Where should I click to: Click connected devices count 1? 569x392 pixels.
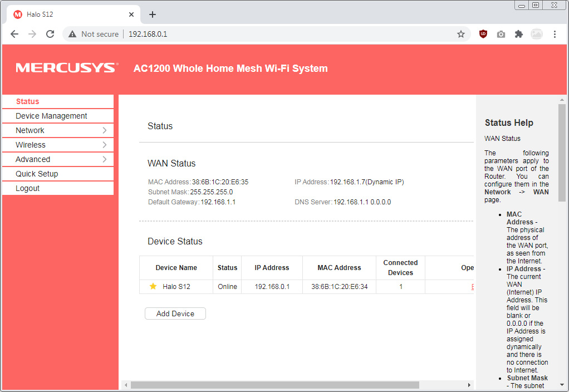(x=401, y=286)
